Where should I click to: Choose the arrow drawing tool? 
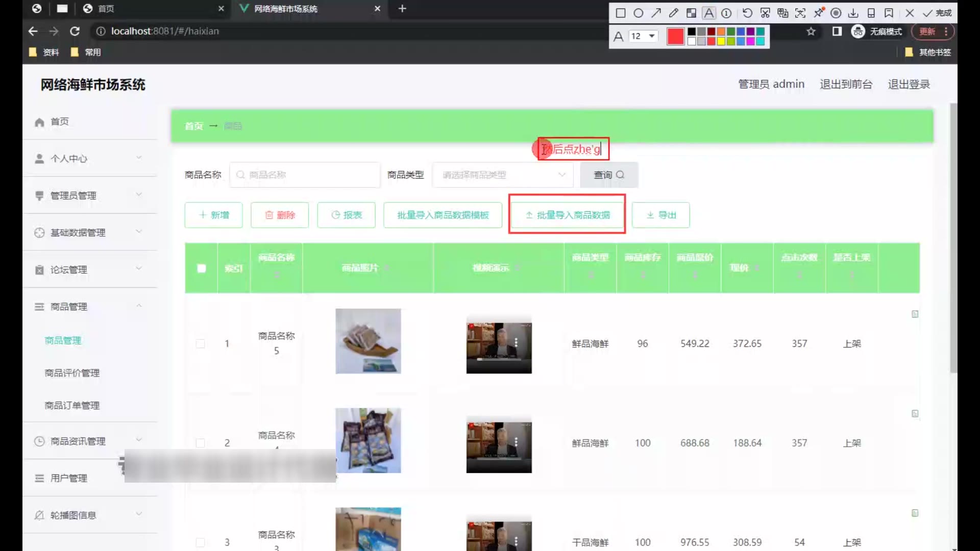coord(656,13)
